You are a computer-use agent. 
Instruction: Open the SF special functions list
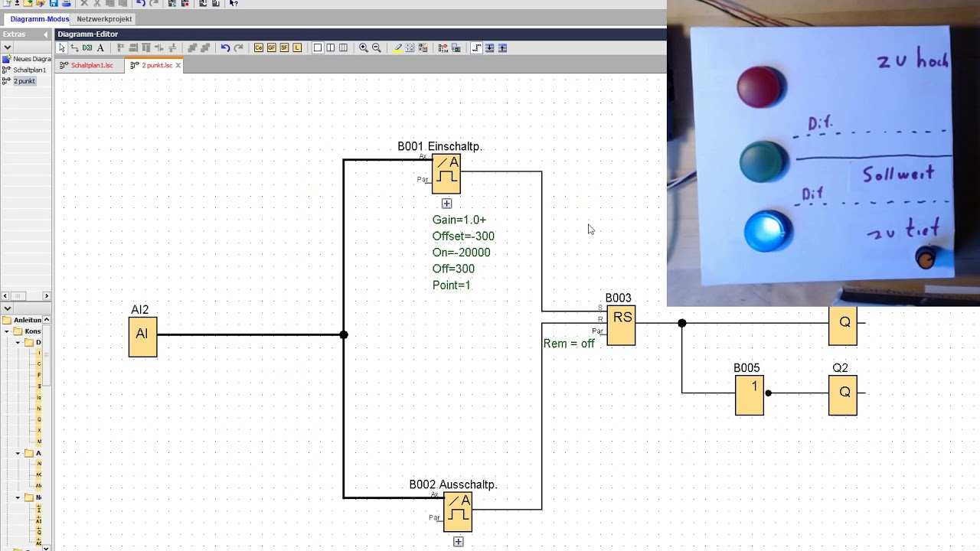[284, 48]
